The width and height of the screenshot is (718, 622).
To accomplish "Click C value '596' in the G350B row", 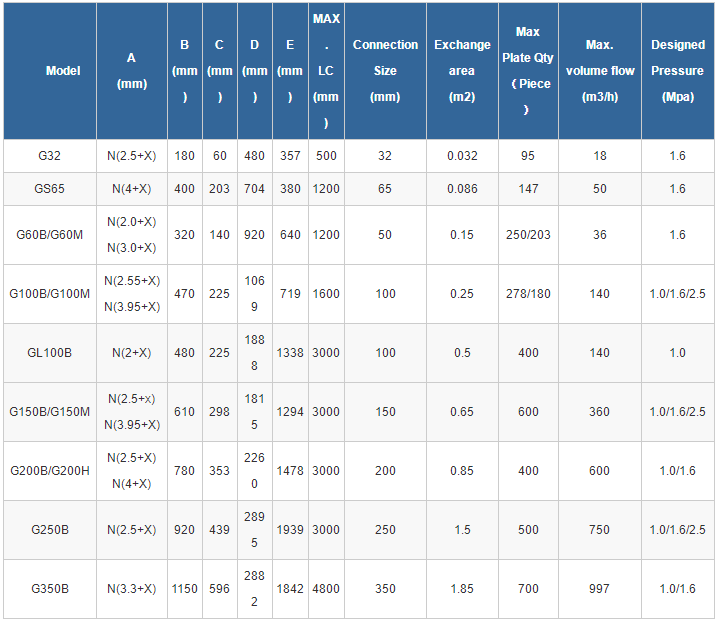I will [219, 589].
